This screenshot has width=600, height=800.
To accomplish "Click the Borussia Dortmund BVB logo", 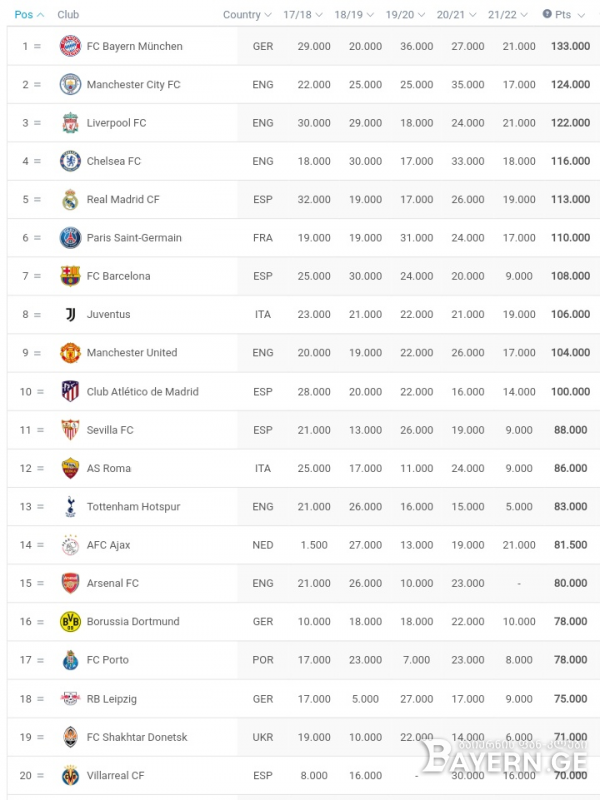I will [70, 621].
